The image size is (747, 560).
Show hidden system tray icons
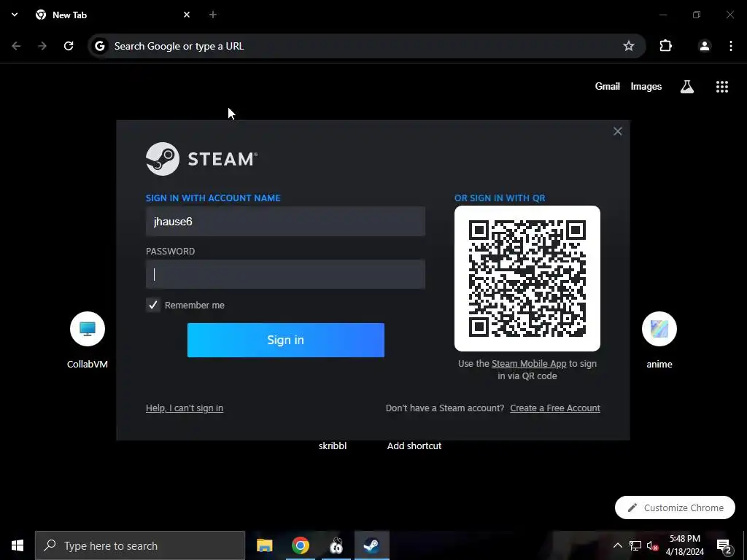coord(617,545)
